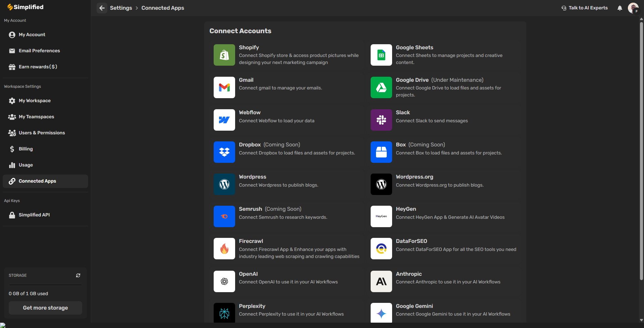The image size is (644, 328).
Task: Open Email Preferences
Action: pyautogui.click(x=45, y=51)
